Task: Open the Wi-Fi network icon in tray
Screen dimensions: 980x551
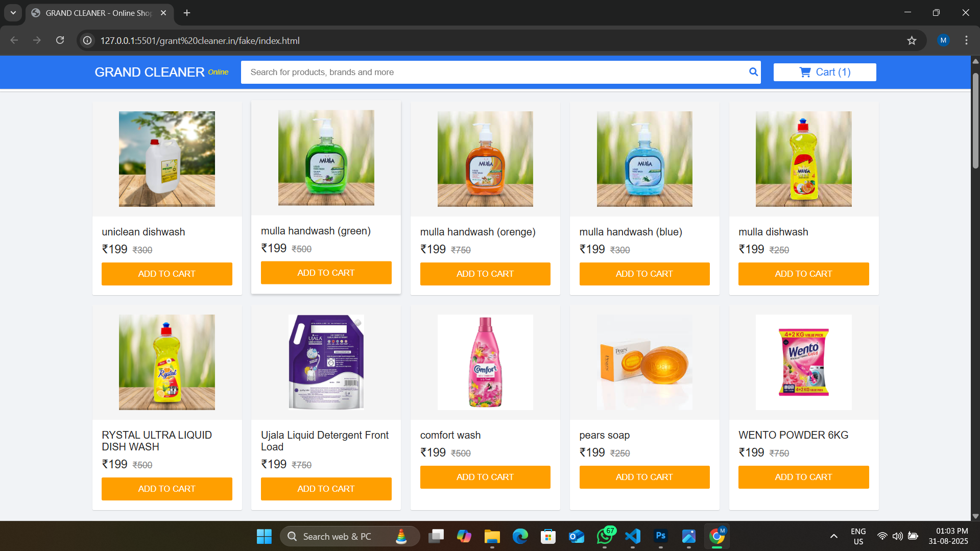Action: point(882,536)
